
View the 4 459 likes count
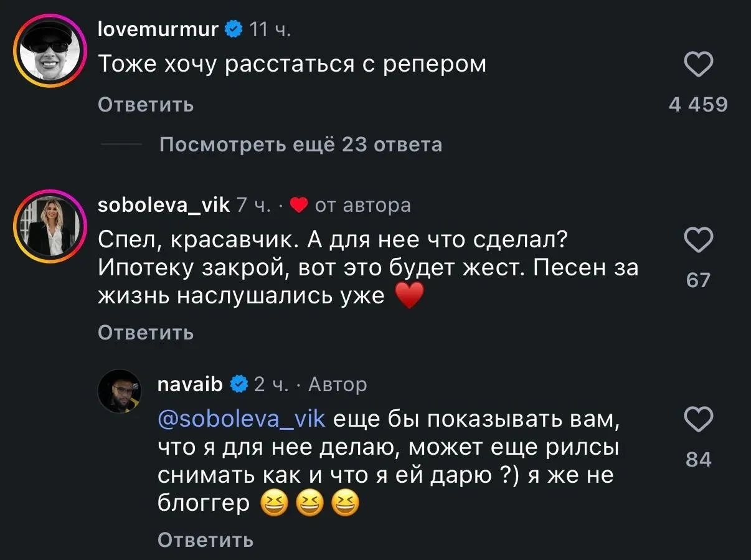click(698, 105)
